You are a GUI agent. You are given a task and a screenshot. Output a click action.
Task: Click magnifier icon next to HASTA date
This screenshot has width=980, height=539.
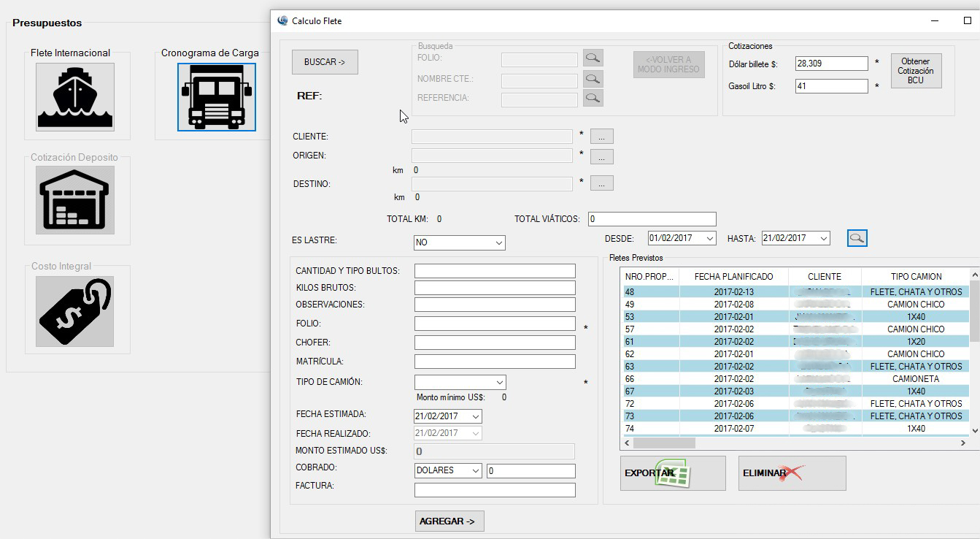click(x=857, y=238)
